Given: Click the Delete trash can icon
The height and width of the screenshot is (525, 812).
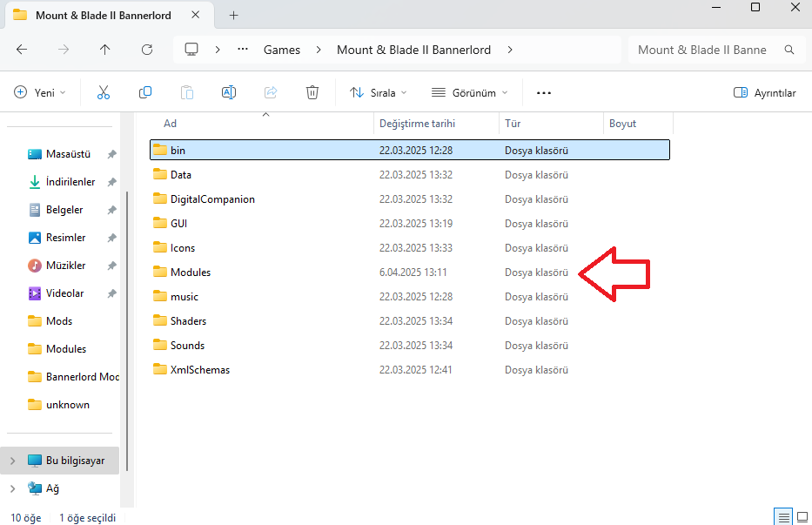Looking at the screenshot, I should (312, 93).
